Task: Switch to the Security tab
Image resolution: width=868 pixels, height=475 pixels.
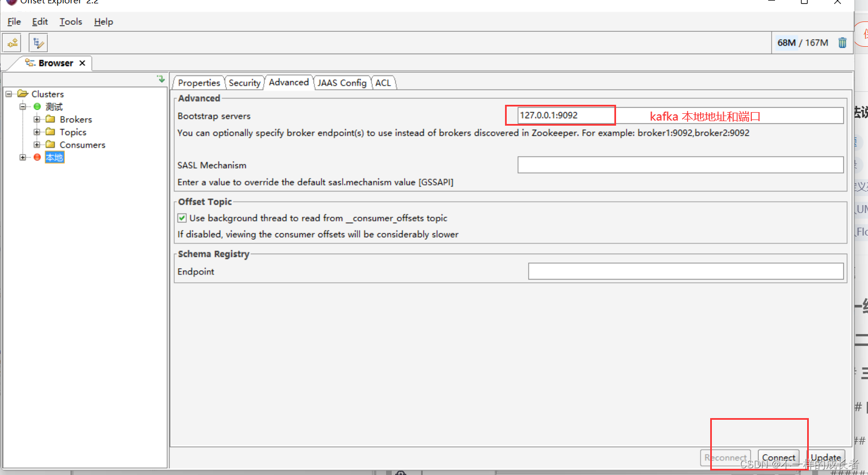Action: point(245,82)
